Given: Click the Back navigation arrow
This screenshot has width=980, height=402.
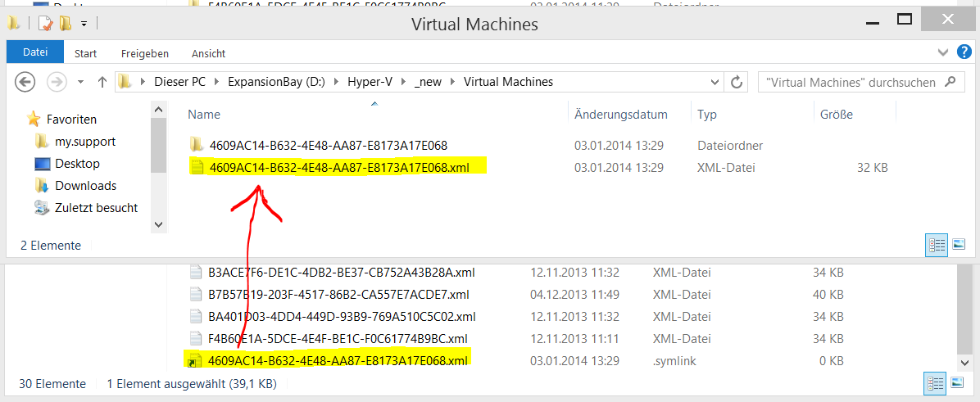Looking at the screenshot, I should (25, 82).
